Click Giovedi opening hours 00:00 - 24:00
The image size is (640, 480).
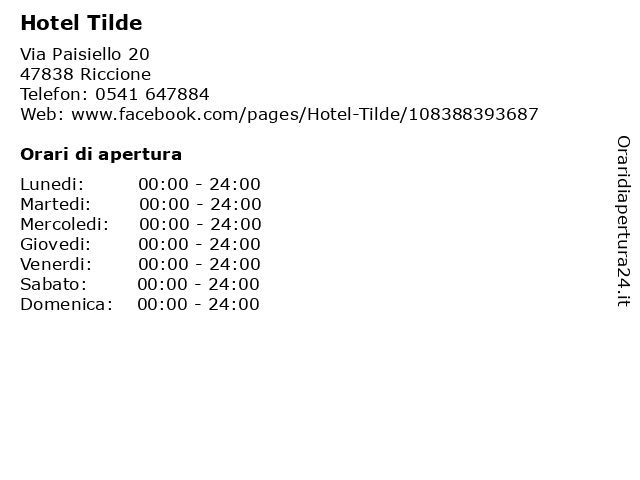pos(199,244)
